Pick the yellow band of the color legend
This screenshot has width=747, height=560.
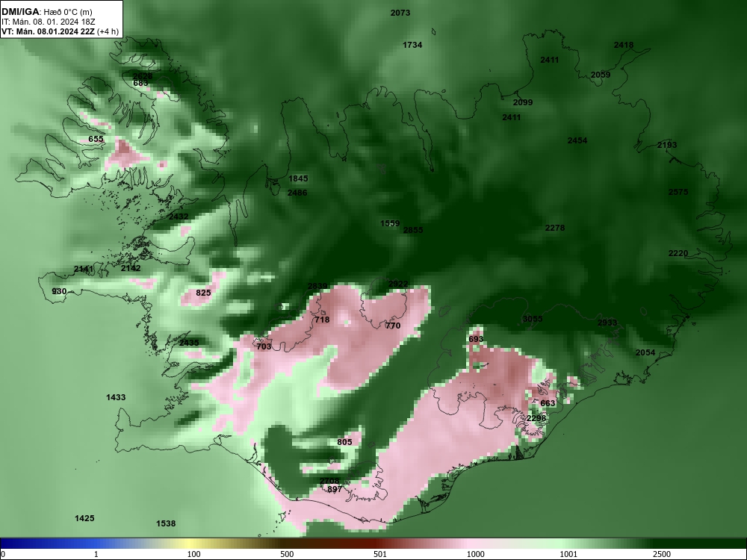[x=190, y=544]
